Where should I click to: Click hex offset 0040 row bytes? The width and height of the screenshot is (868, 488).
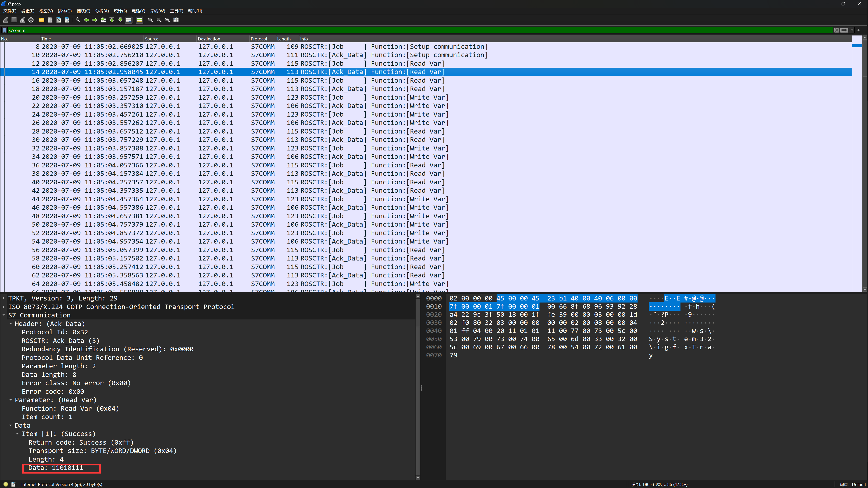(543, 331)
